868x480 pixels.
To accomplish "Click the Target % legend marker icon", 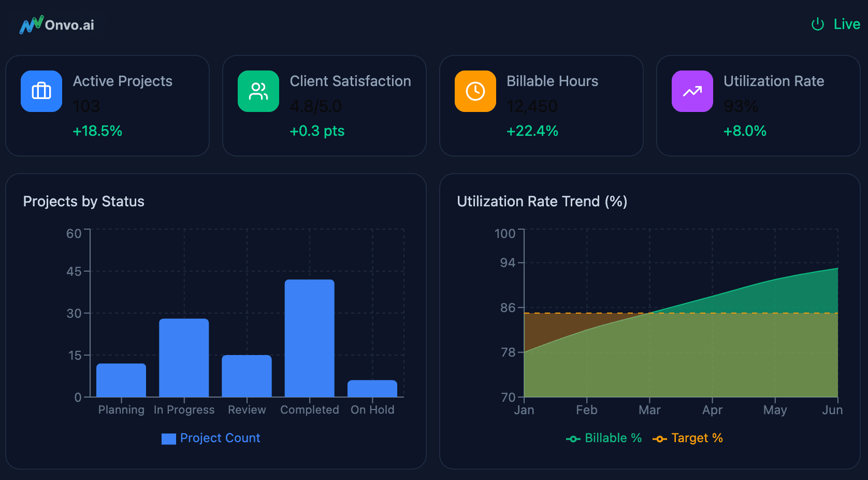I will pos(659,439).
